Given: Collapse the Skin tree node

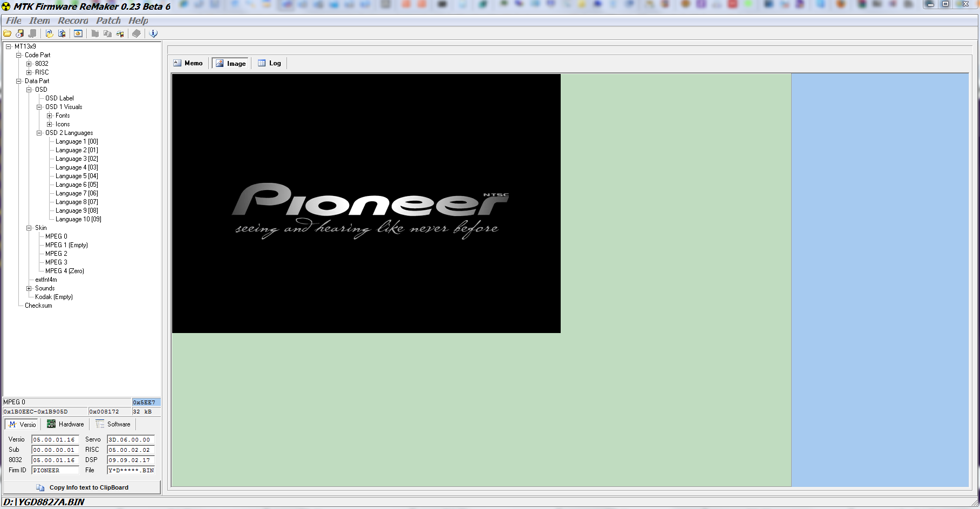Looking at the screenshot, I should point(29,228).
